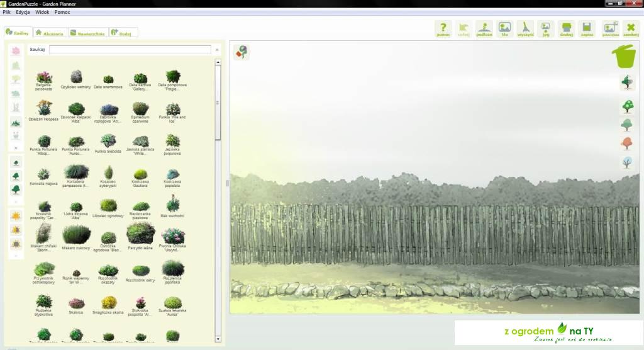This screenshot has width=644, height=350.
Task: Drop selection into the green trash bin
Action: pos(624,56)
